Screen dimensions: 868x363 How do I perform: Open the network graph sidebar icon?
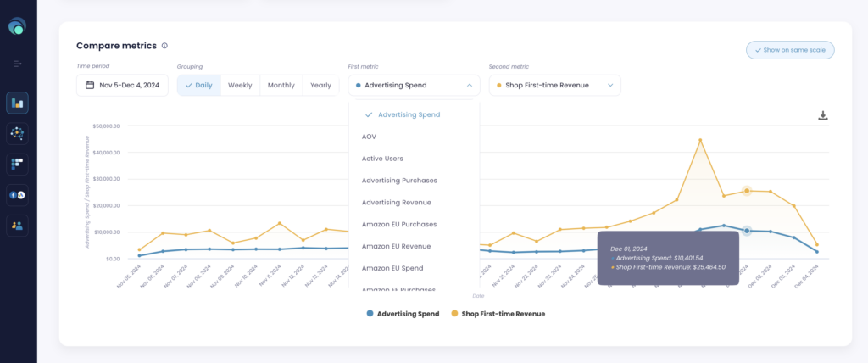(x=17, y=133)
